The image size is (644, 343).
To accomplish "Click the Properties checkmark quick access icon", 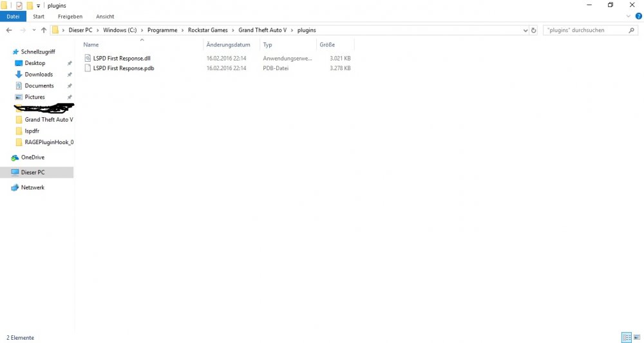I will click(x=19, y=5).
